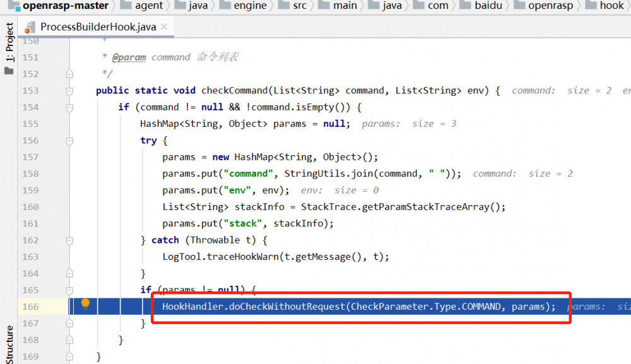631x364 pixels.
Task: Click the fold end marker on line 164
Action: [69, 274]
